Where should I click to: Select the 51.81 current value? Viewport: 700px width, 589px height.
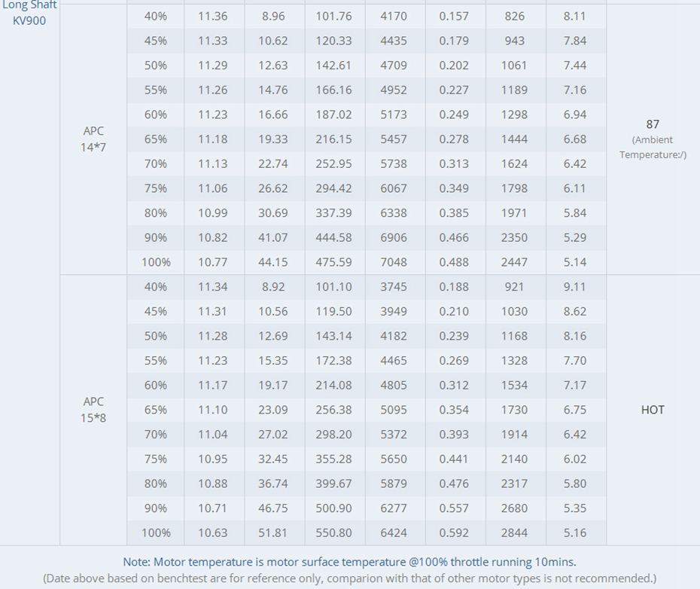coord(273,533)
